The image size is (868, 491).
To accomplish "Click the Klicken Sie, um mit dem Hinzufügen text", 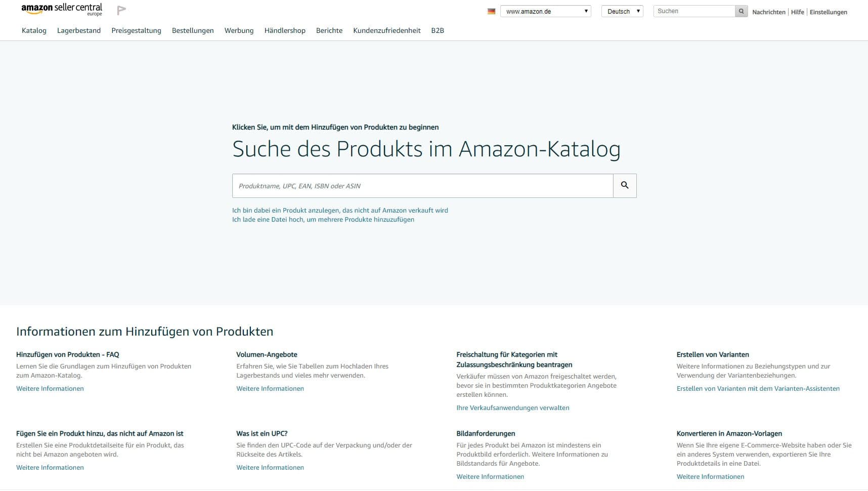I will coord(335,127).
